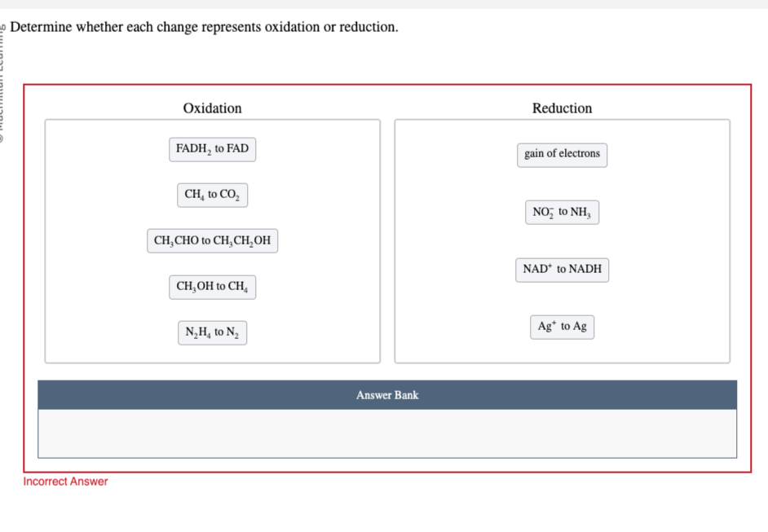Click the NAD+ to NADH tile

point(562,270)
